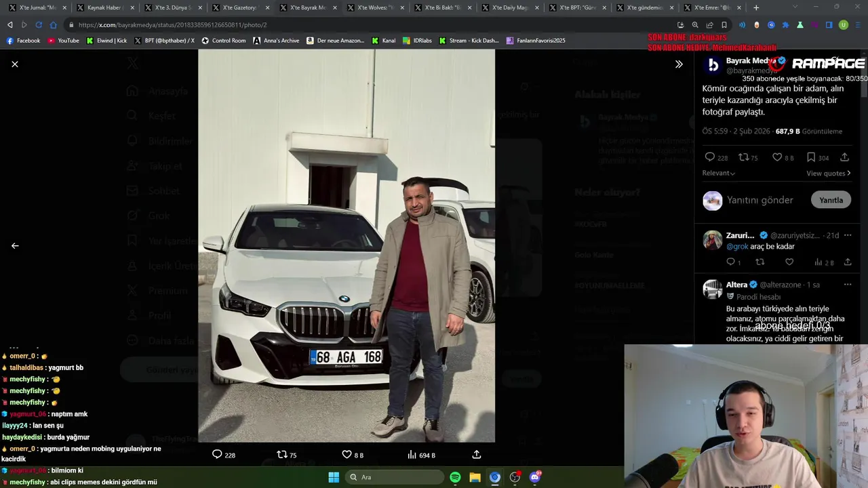This screenshot has height=488, width=868.
Task: Click the 687,9 B Görüntüleme view count
Action: [809, 131]
